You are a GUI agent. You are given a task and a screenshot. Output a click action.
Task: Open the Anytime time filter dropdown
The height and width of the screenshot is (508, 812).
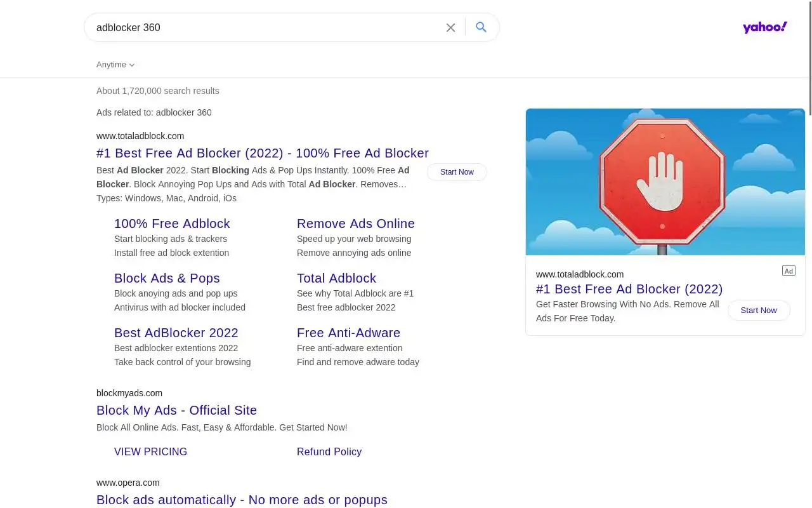point(115,65)
